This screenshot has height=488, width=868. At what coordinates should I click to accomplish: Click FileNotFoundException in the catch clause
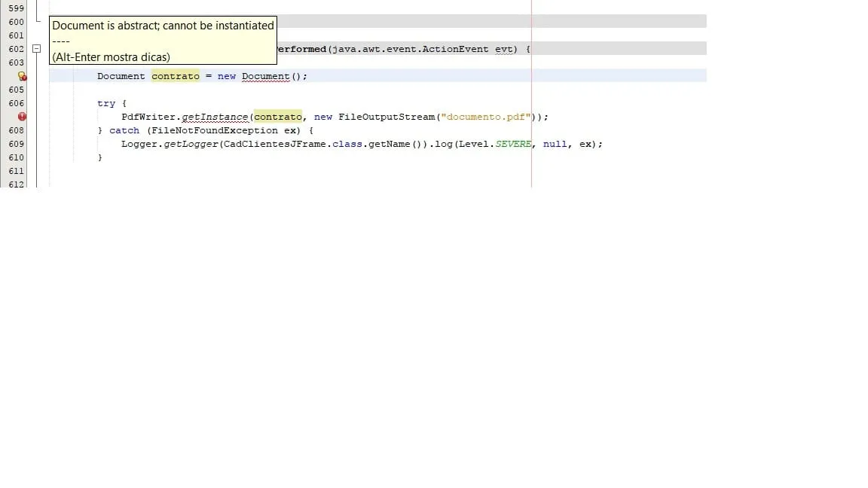tap(215, 130)
